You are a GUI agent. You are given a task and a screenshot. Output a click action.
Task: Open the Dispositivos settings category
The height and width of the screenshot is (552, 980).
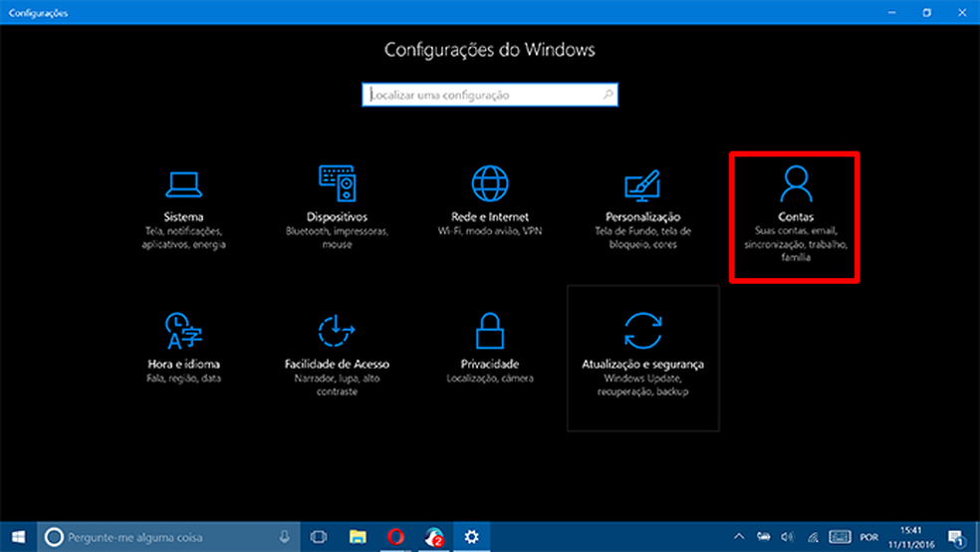pos(337,209)
